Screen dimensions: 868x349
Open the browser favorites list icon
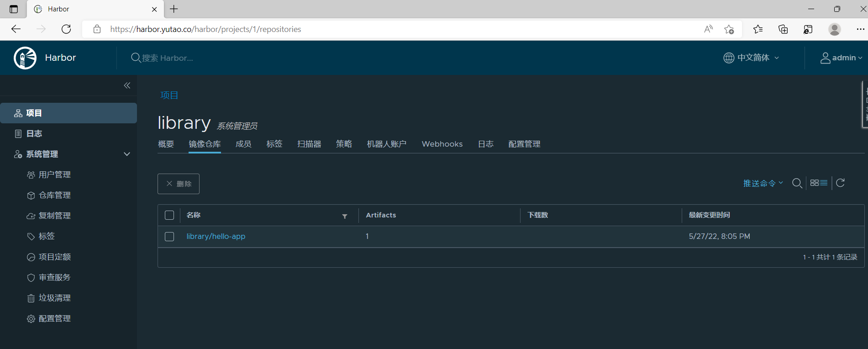[x=758, y=29]
